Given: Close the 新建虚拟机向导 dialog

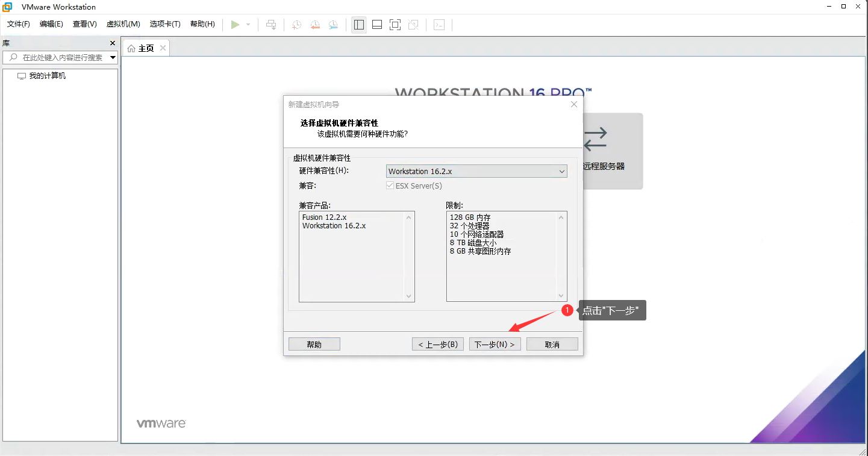Looking at the screenshot, I should (574, 104).
